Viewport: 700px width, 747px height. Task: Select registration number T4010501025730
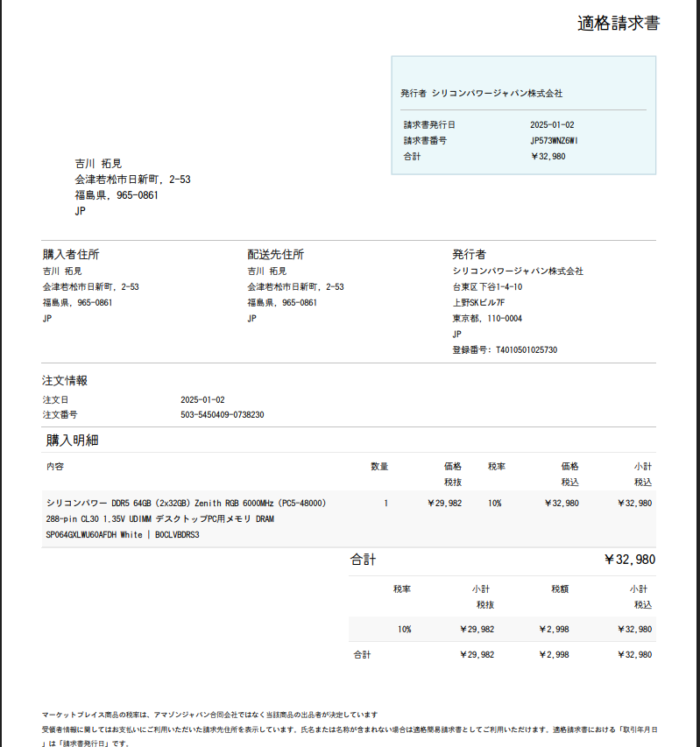click(505, 349)
